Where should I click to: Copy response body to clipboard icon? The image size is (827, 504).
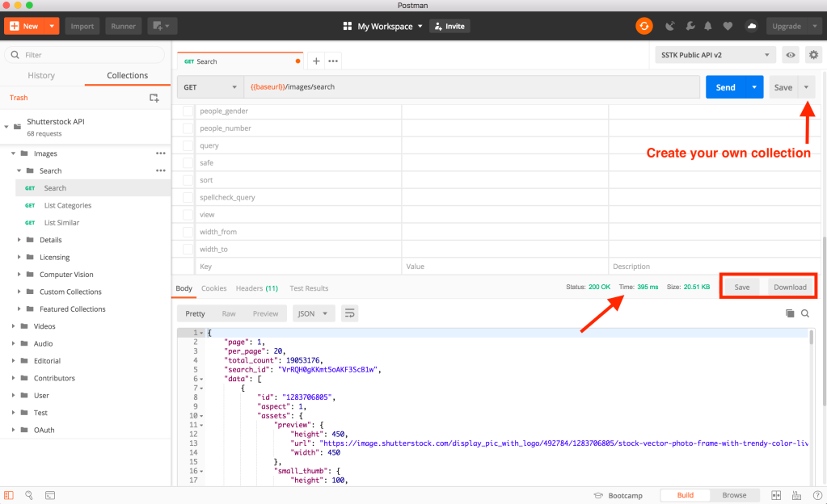pos(790,313)
